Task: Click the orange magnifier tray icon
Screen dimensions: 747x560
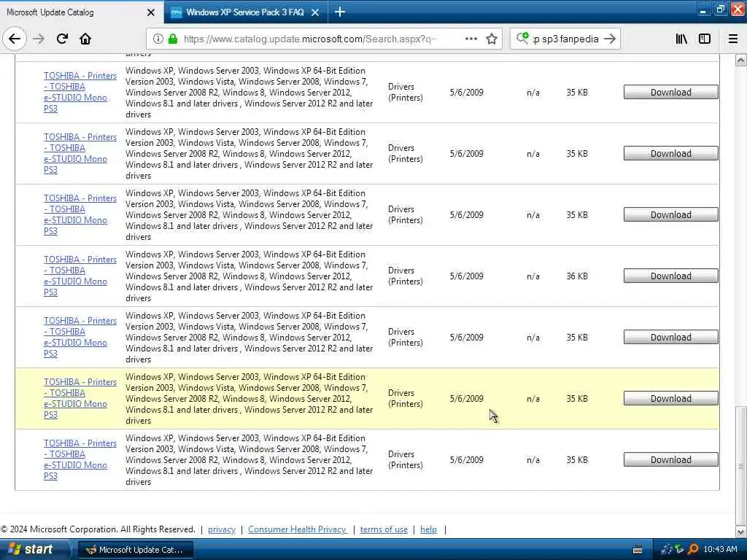Action: point(694,550)
